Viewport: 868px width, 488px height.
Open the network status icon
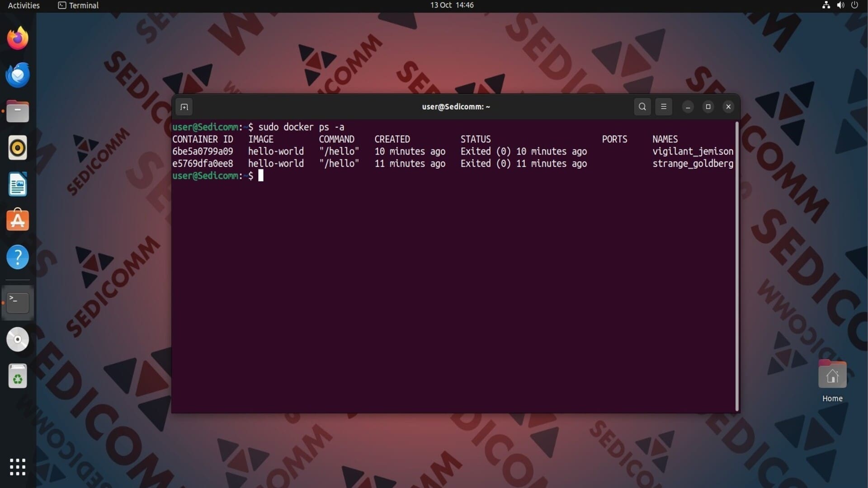826,5
